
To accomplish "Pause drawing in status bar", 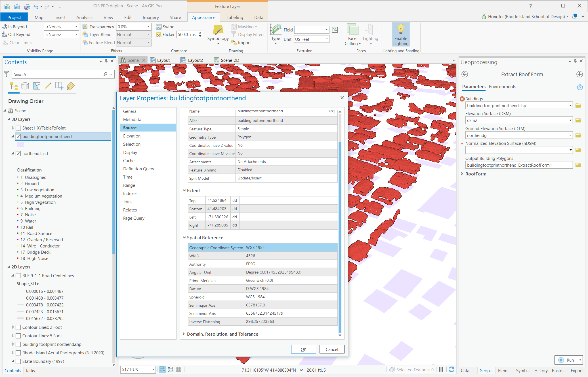I will (441, 369).
